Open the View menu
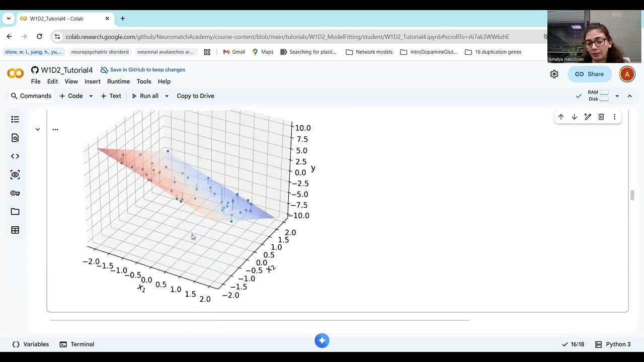The height and width of the screenshot is (362, 644). 71,81
